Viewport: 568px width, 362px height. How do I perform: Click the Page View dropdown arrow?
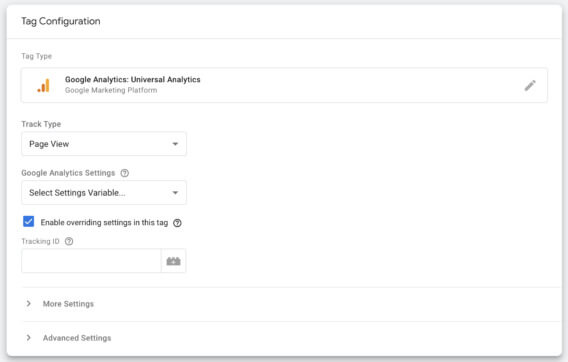coord(175,144)
